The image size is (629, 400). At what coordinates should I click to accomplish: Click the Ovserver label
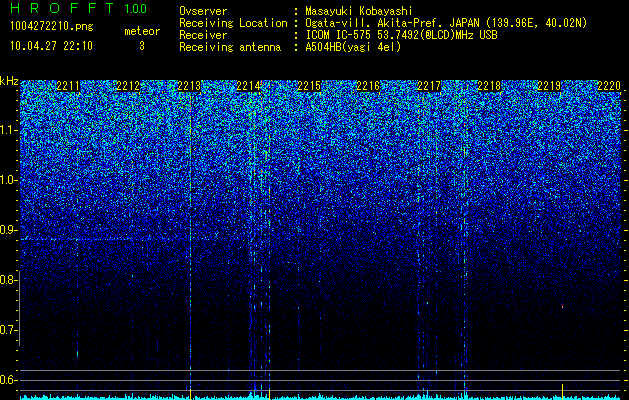(x=203, y=12)
